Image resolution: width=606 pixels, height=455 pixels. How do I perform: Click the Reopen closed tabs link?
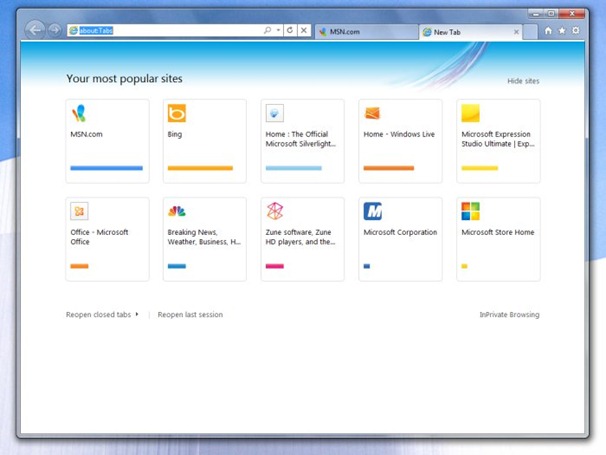98,315
